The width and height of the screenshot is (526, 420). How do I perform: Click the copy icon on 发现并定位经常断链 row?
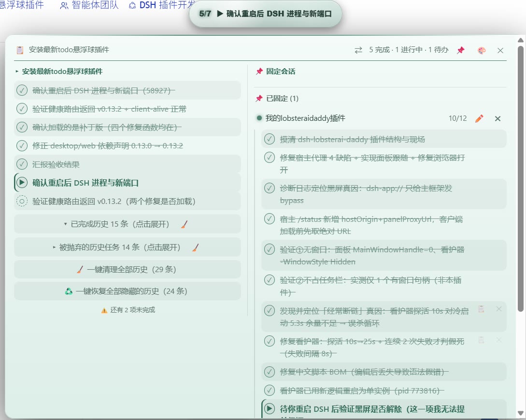[481, 309]
